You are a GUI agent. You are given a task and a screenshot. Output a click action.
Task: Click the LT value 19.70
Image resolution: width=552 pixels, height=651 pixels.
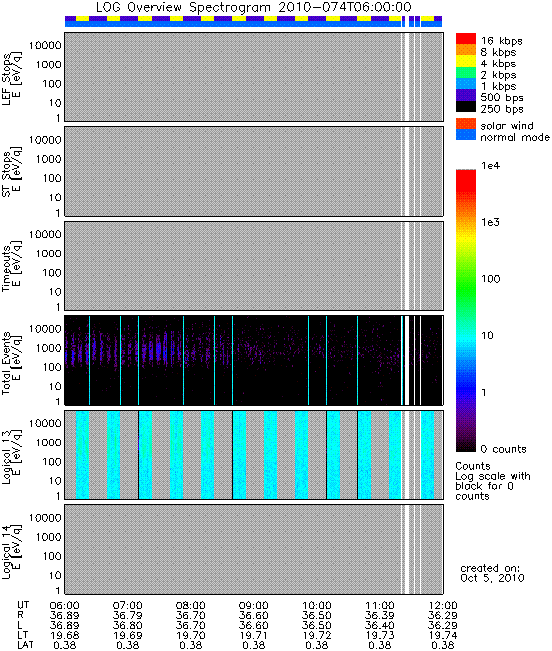(191, 635)
